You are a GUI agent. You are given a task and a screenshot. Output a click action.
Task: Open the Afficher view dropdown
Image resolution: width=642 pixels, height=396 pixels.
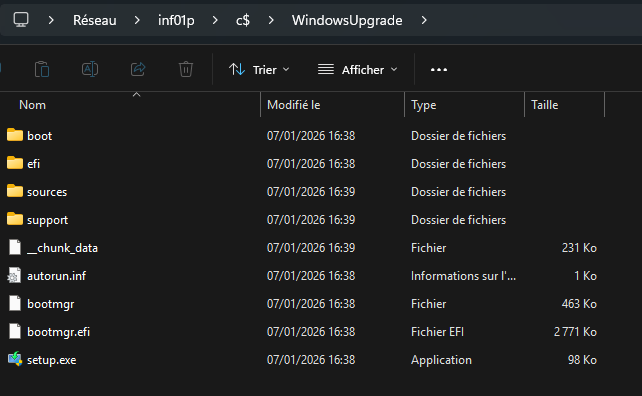(357, 70)
